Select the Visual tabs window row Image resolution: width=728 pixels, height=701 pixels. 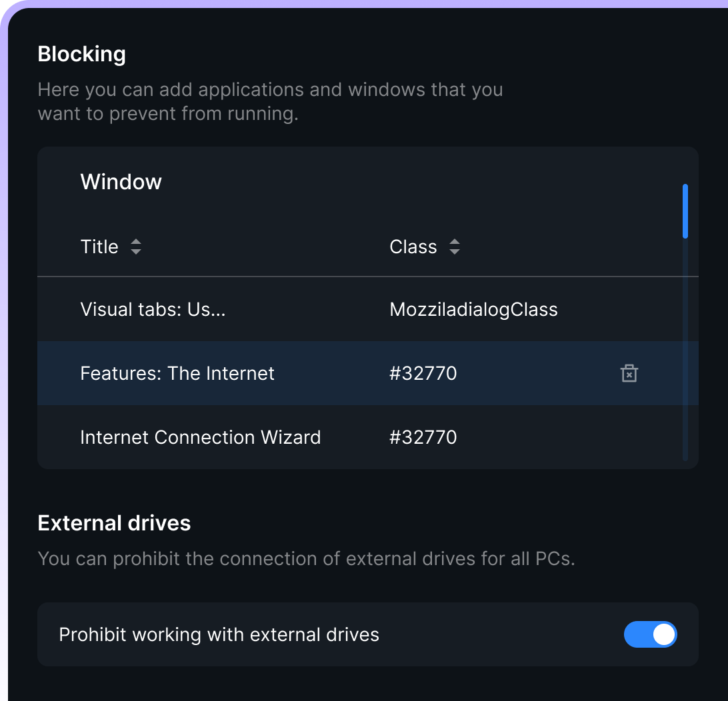tap(153, 310)
